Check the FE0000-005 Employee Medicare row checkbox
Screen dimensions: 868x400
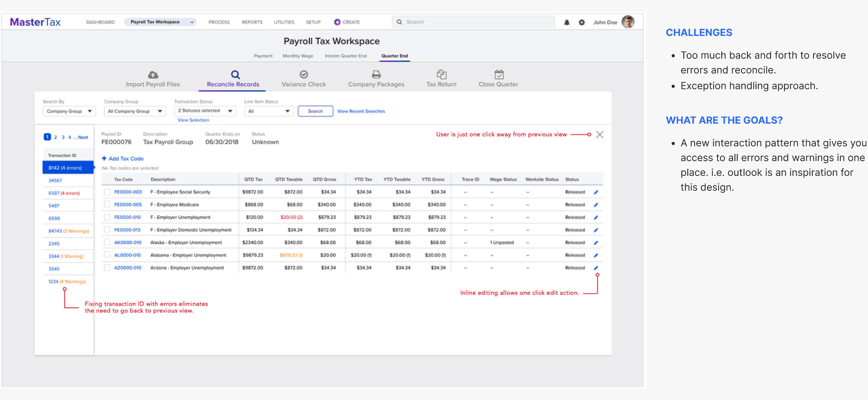(107, 204)
